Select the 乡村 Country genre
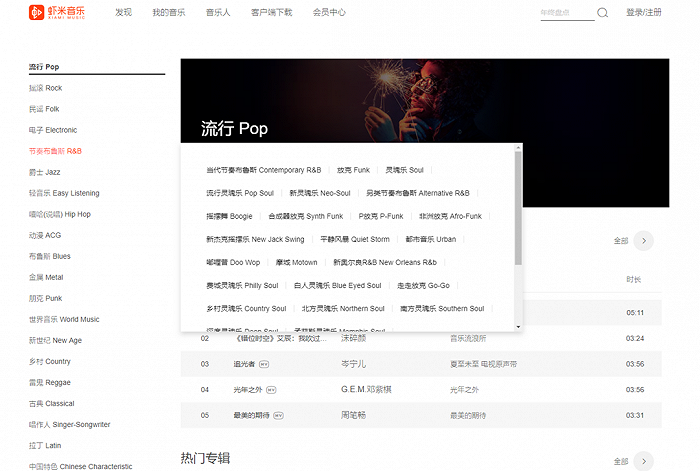Image resolution: width=700 pixels, height=471 pixels. pos(50,361)
